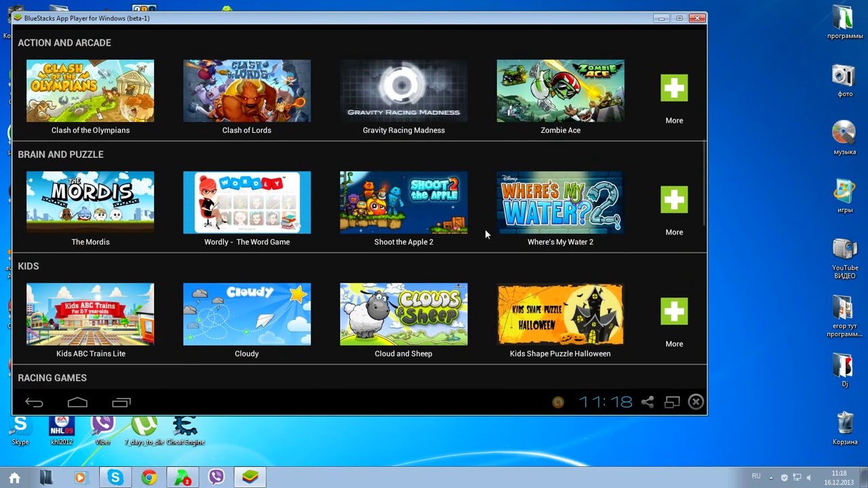Tap the Android back arrow button
868x488 pixels.
[34, 403]
